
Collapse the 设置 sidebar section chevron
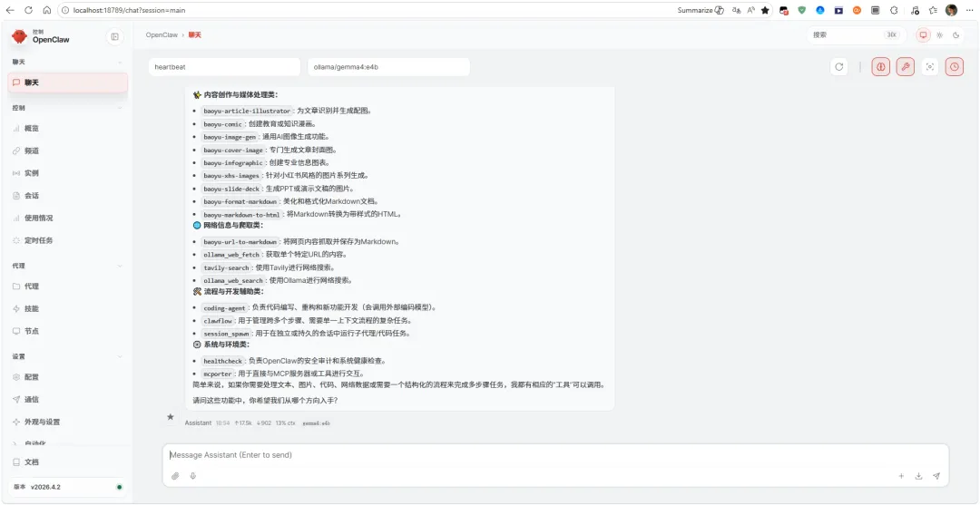point(120,356)
